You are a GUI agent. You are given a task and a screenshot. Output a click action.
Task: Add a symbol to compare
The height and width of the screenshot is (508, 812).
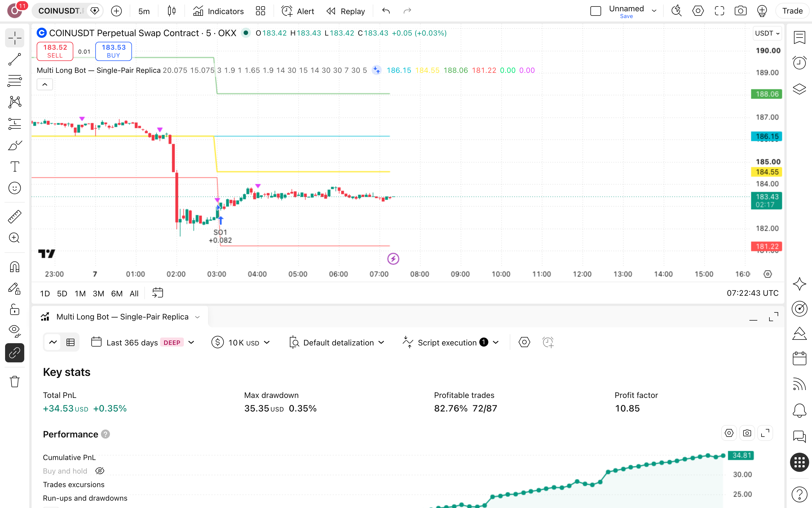click(x=116, y=11)
